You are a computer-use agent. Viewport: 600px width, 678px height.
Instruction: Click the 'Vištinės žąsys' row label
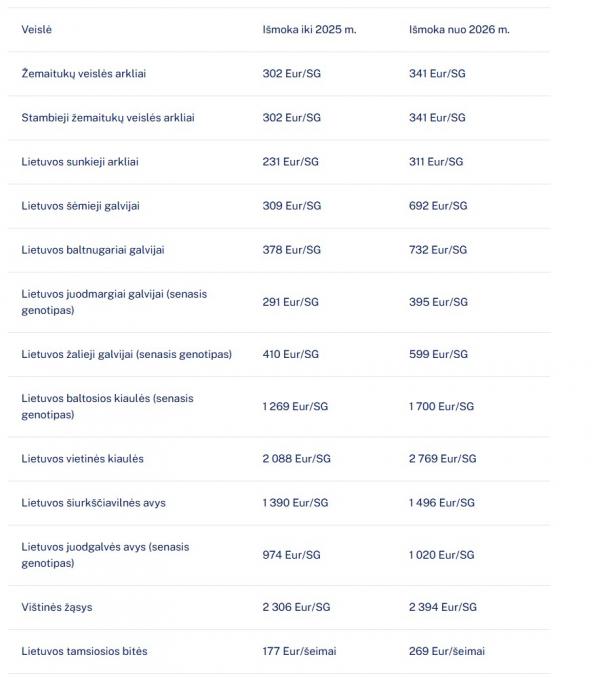[x=57, y=607]
